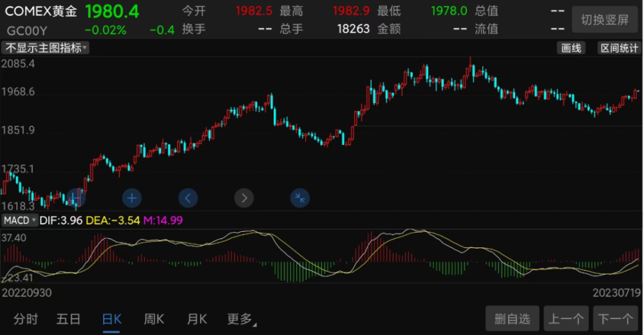
Task: Switch to the 五日 tab
Action: tap(68, 319)
